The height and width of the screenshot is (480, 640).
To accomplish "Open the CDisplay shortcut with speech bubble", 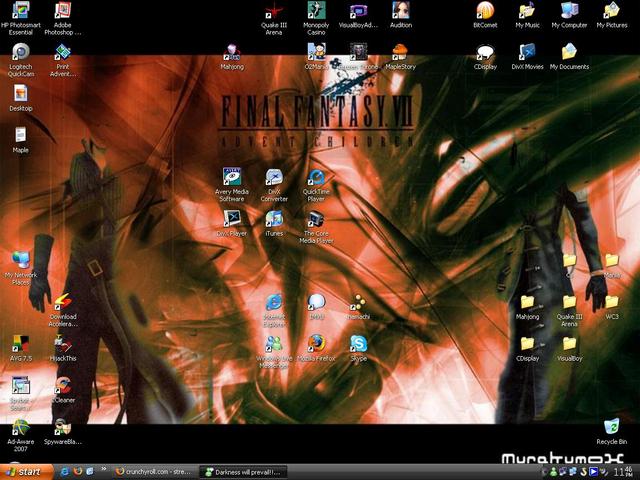I will coord(485,57).
